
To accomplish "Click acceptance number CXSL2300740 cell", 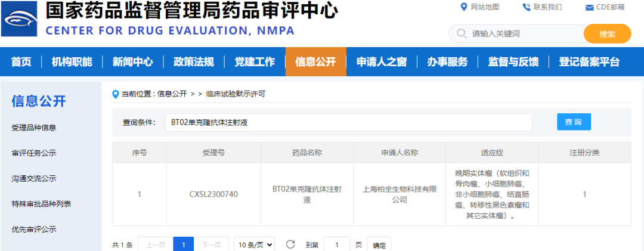I will point(213,194).
